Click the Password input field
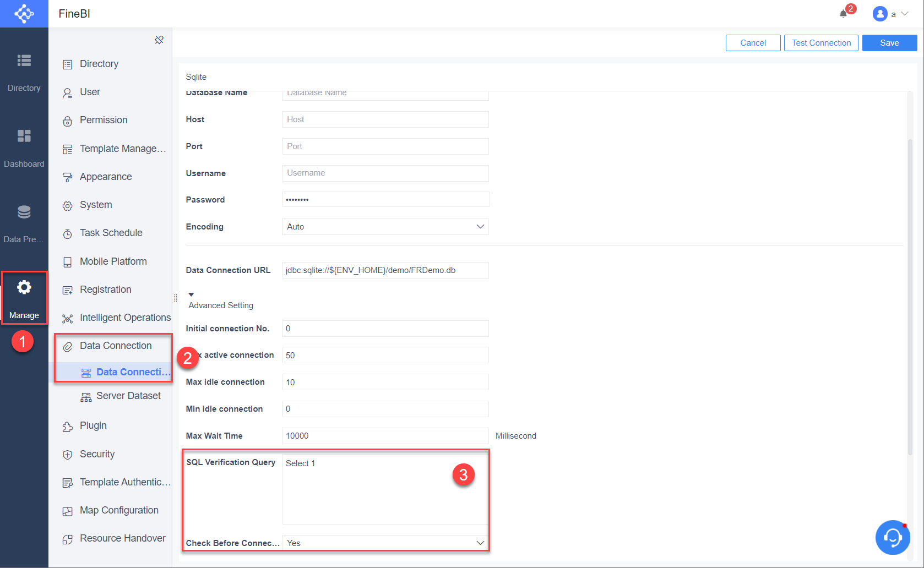This screenshot has width=924, height=568. (385, 199)
